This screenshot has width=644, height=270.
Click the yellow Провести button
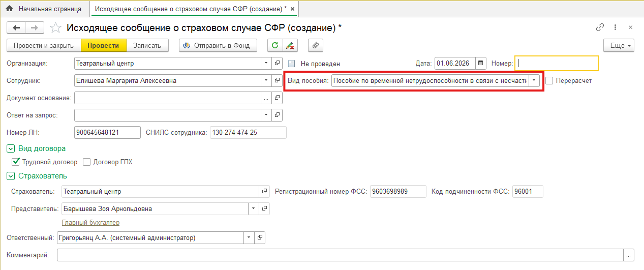[x=103, y=45]
